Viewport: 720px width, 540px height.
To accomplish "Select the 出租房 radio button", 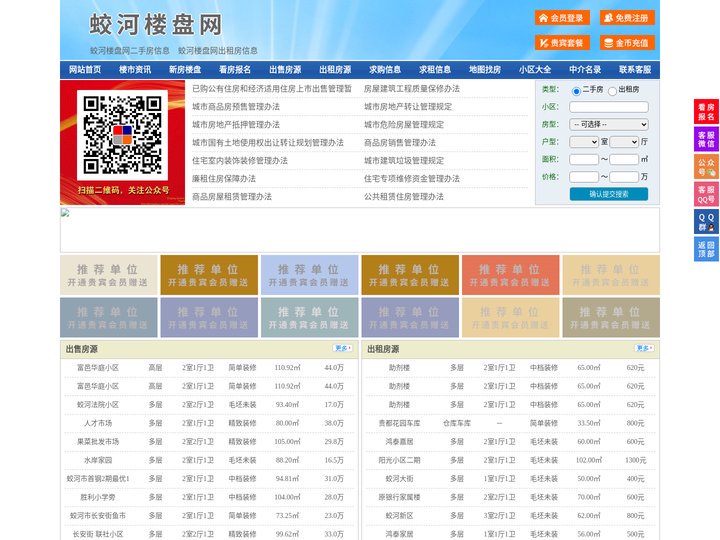I will point(612,91).
